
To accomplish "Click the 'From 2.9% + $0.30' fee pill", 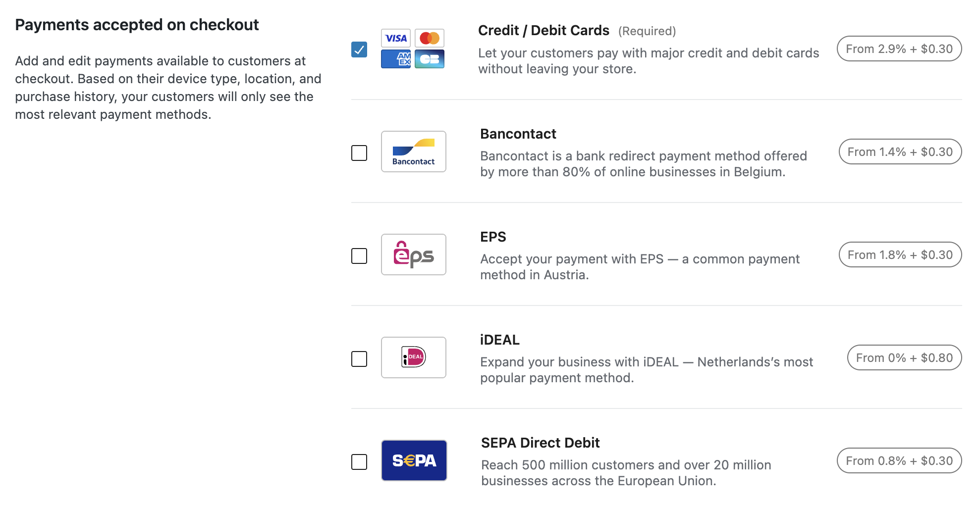I will 899,49.
